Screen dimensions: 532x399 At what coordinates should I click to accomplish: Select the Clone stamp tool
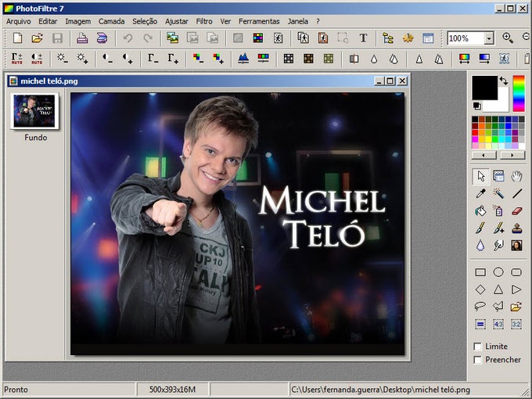[x=516, y=228]
